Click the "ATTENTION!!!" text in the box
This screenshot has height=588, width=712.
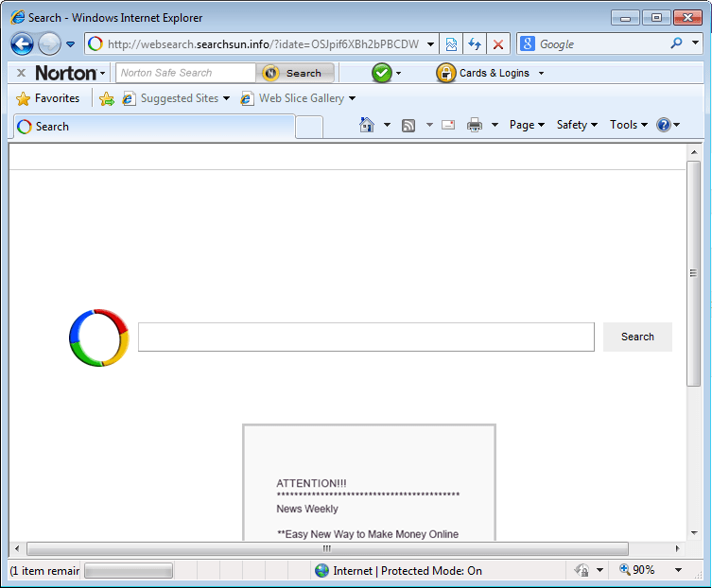pyautogui.click(x=311, y=483)
